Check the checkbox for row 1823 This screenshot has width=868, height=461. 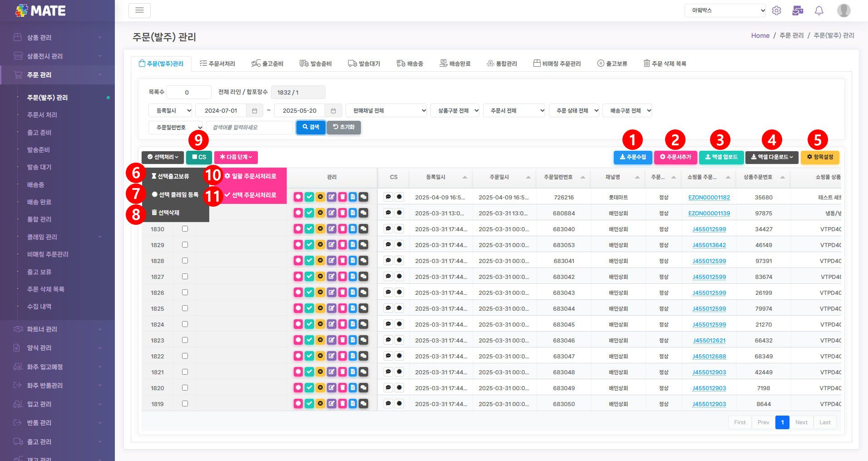coord(185,340)
